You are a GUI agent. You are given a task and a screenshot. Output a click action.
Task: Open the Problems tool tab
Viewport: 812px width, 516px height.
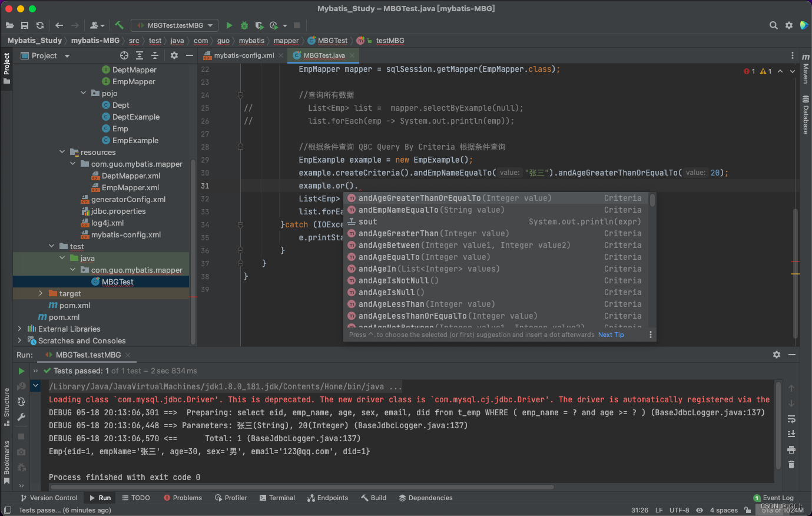(183, 498)
